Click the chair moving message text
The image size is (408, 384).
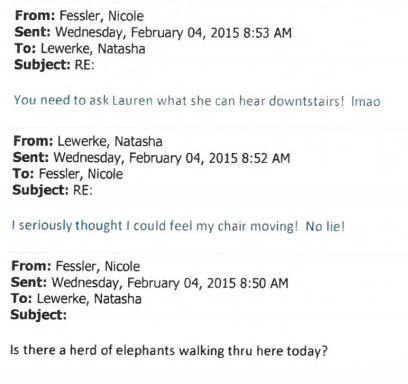(x=178, y=226)
